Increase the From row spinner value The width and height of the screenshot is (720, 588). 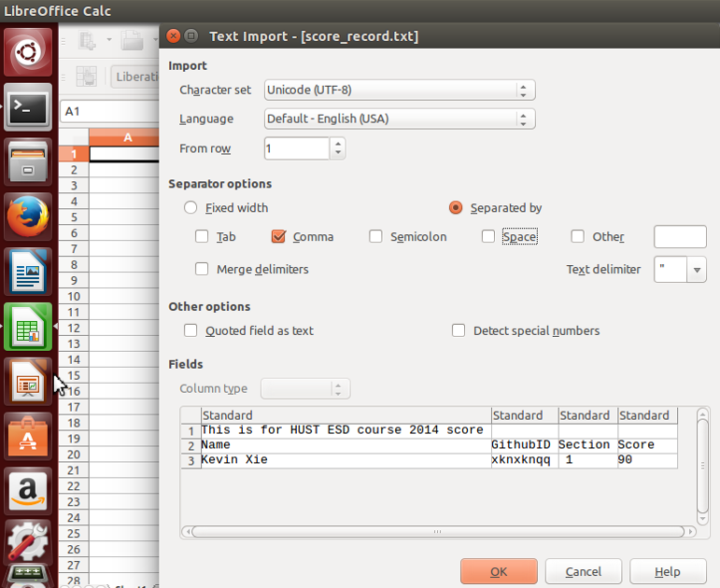338,144
